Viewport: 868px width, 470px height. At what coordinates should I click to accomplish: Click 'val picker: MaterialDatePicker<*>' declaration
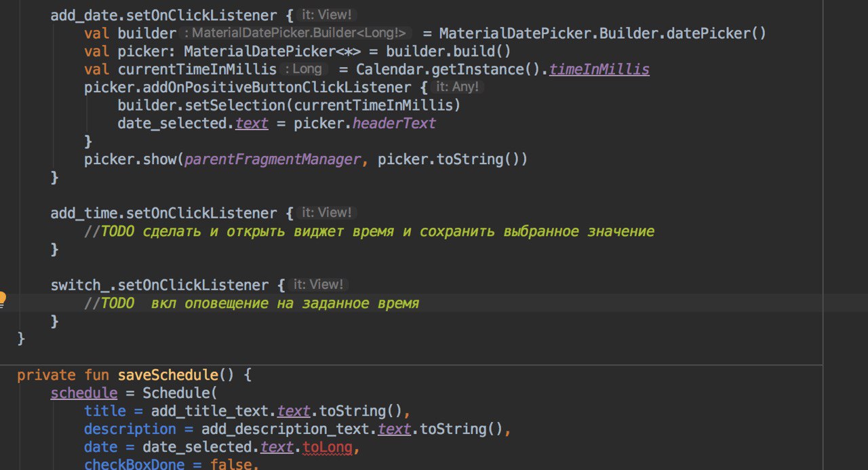pyautogui.click(x=222, y=52)
